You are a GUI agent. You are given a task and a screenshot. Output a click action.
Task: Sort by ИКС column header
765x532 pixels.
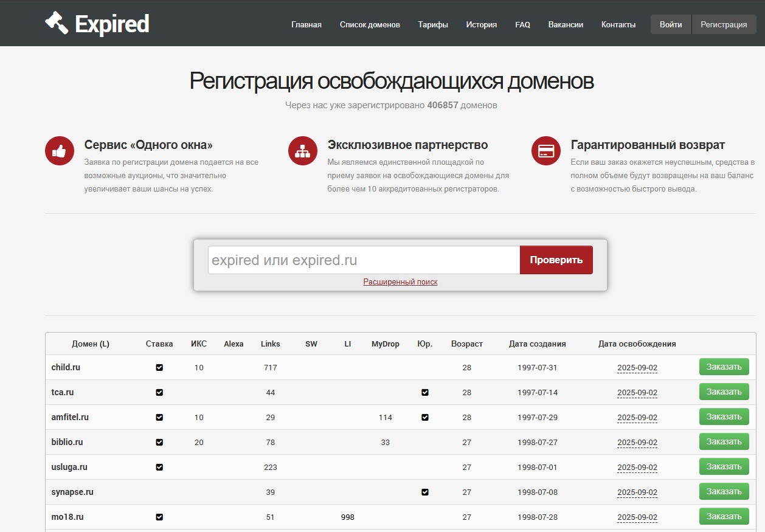coord(199,344)
